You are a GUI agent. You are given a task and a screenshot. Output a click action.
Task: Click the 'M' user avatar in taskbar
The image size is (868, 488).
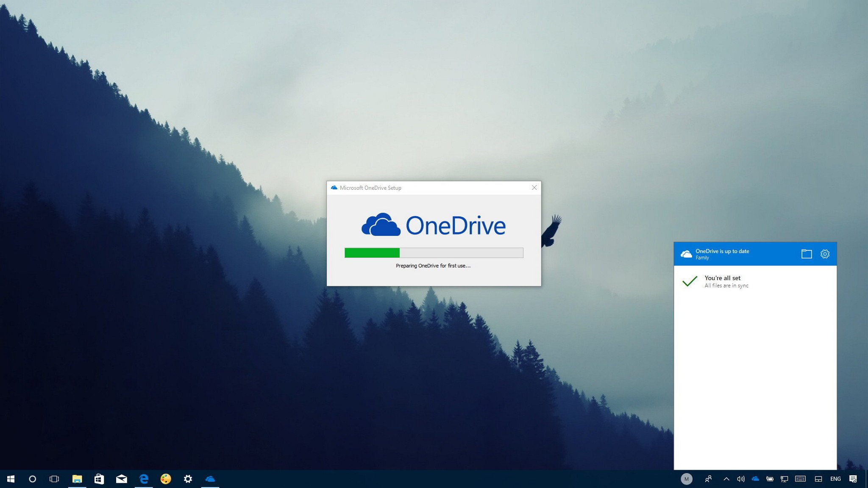(687, 479)
